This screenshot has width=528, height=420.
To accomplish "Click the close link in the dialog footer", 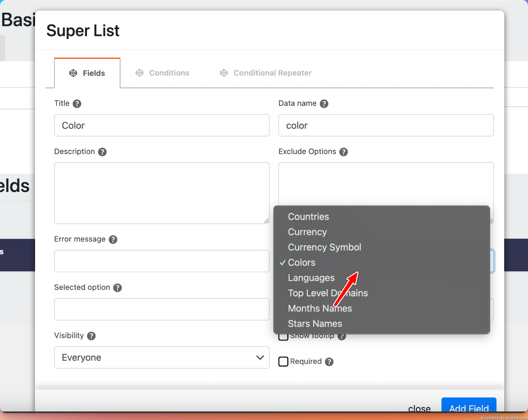I will tap(419, 409).
